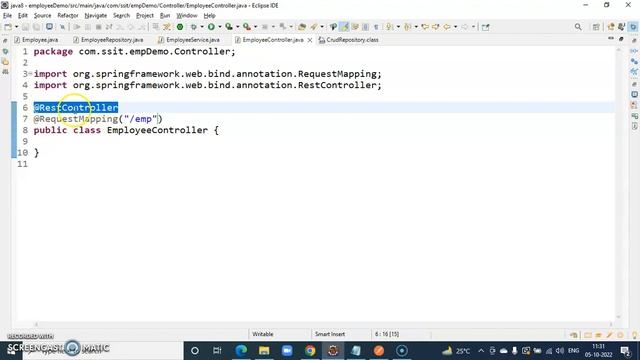Click the horizontal scrollbar of the editor

tap(324, 324)
